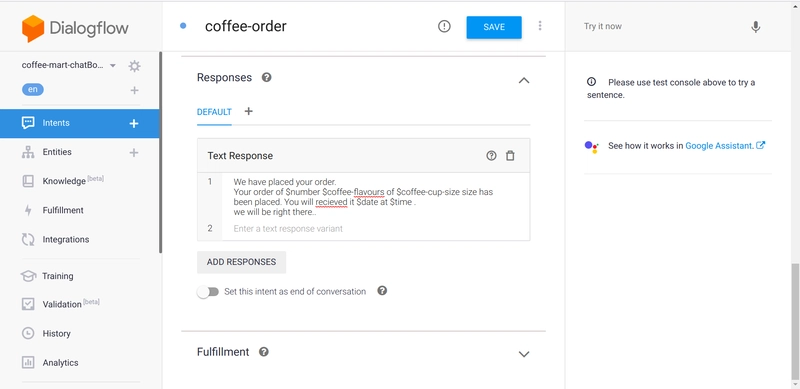Create new intent with plus icon
The image size is (800, 389).
point(134,123)
